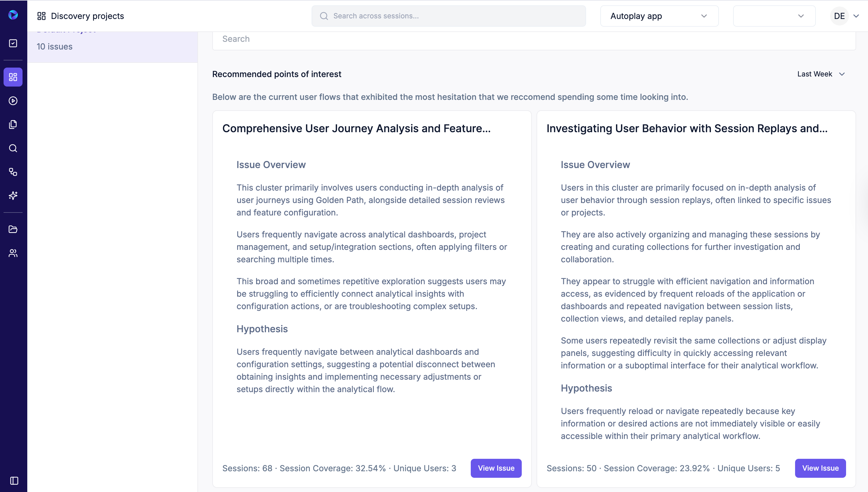The height and width of the screenshot is (492, 868).
Task: Expand the Autoplay app dropdown
Action: click(x=659, y=16)
